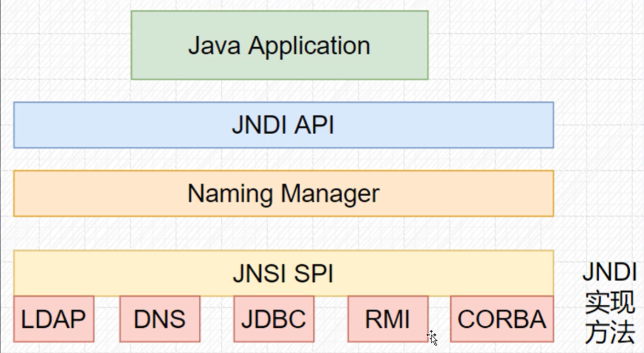Select the CORBA provider box
Viewport: 644px width, 353px height.
502,319
